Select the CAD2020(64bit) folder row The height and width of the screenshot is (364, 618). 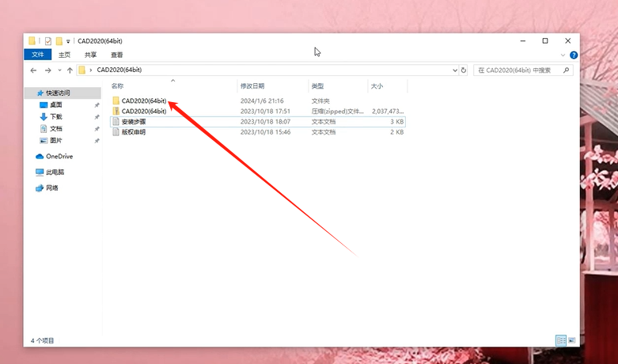click(258, 100)
